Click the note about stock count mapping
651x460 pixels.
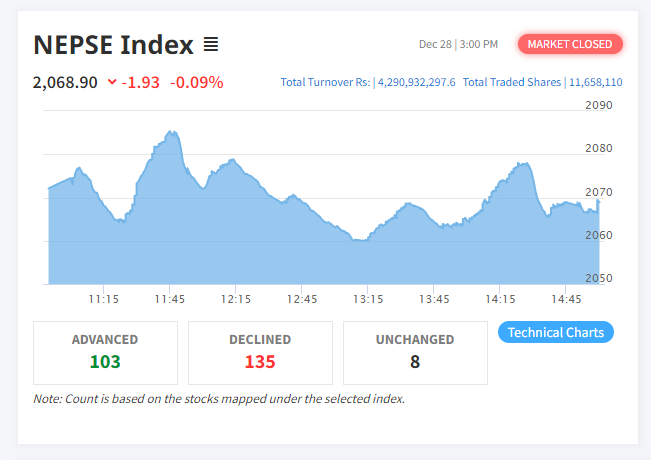(219, 399)
